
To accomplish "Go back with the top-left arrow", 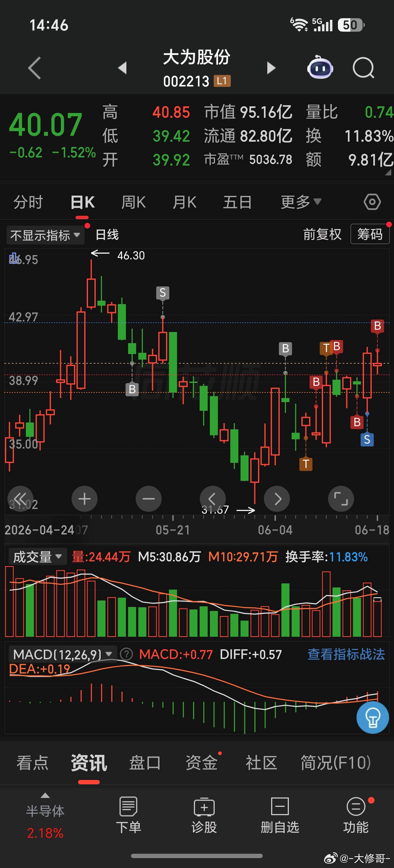I will coord(35,68).
